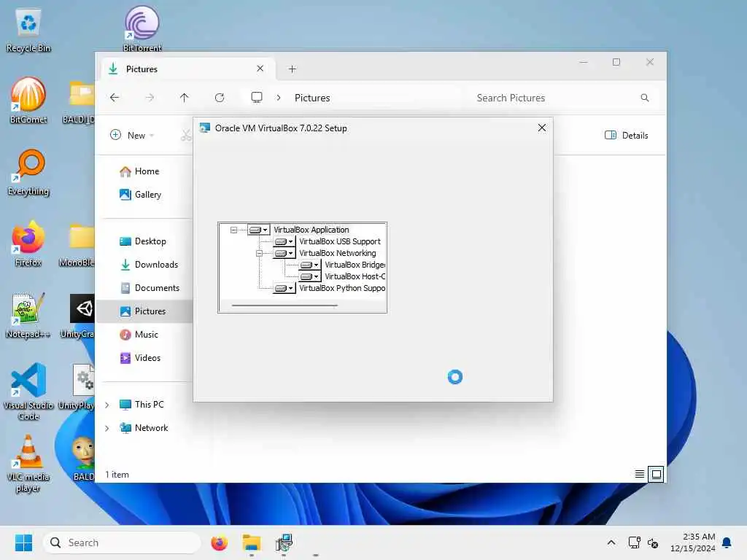The height and width of the screenshot is (560, 747).
Task: Click the taskbar Search box
Action: pyautogui.click(x=122, y=542)
